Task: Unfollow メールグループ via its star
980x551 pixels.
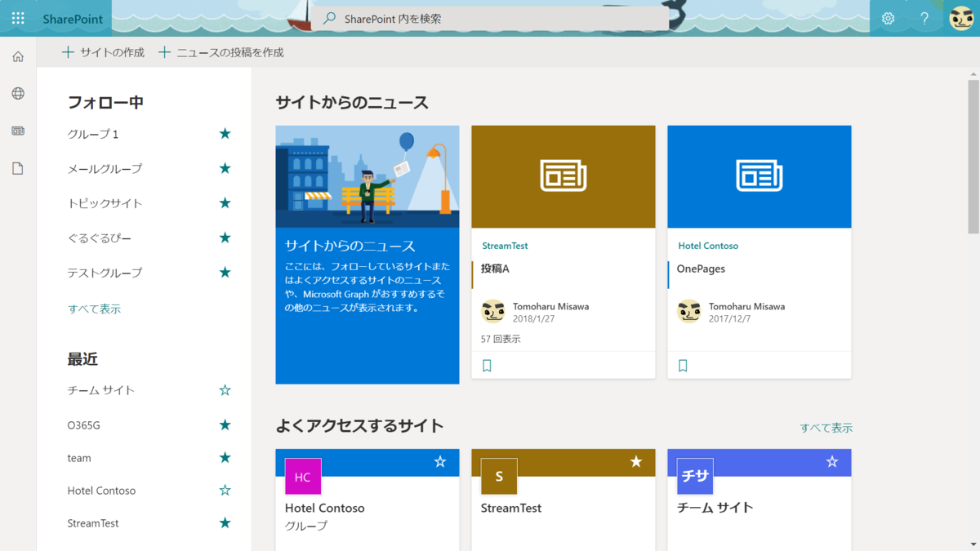Action: click(225, 168)
